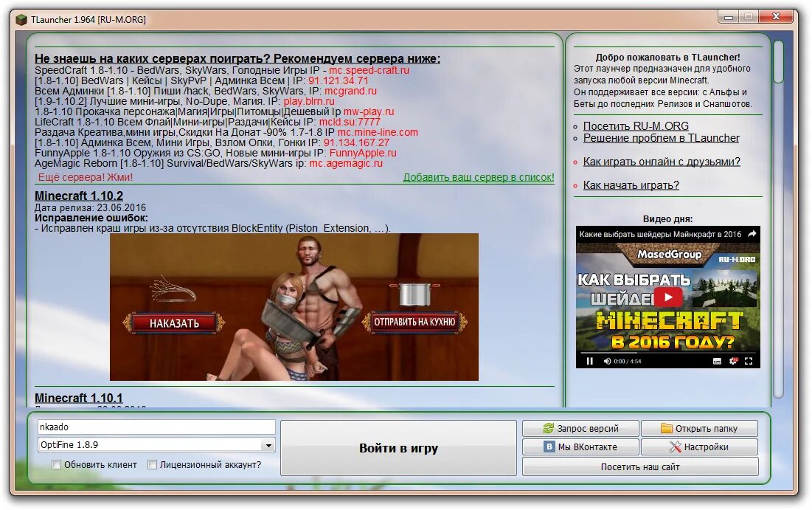Image resolution: width=812 pixels, height=510 pixels.
Task: Click mc.speed-craft.ru server address
Action: point(369,70)
